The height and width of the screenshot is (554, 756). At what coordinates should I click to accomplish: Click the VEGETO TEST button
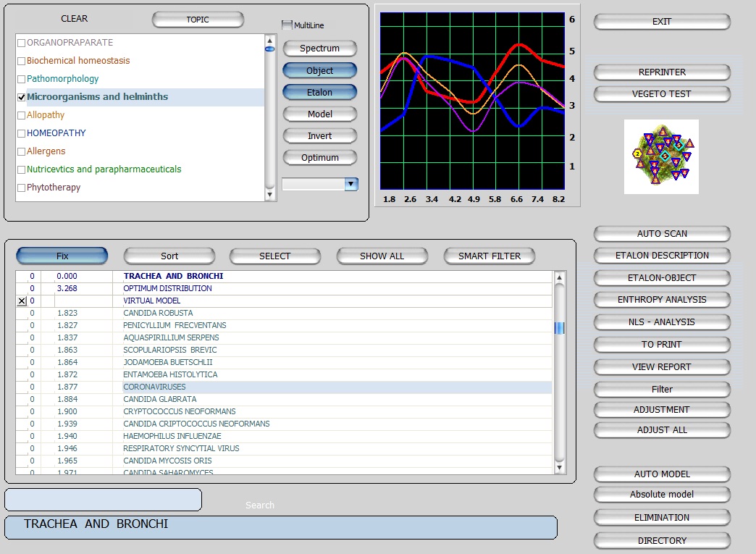tap(662, 94)
